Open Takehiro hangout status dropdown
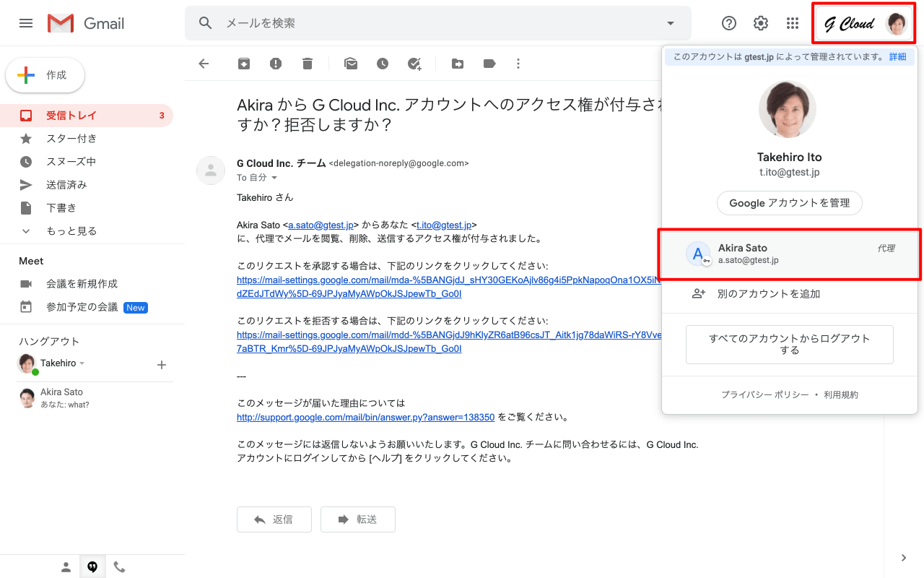Viewport: 924px width, 578px height. pos(82,363)
